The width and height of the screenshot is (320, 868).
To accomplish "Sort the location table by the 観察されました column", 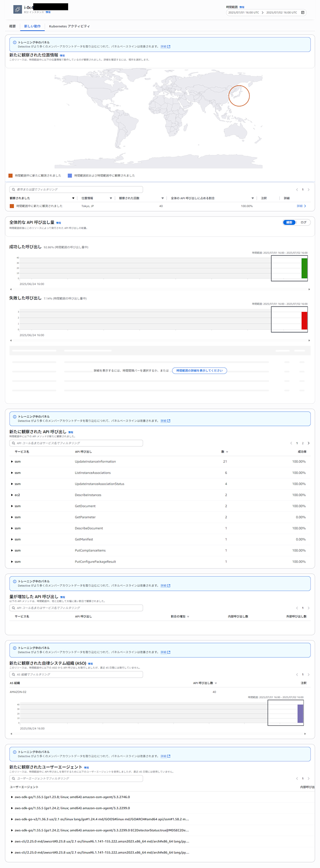I will (x=73, y=198).
